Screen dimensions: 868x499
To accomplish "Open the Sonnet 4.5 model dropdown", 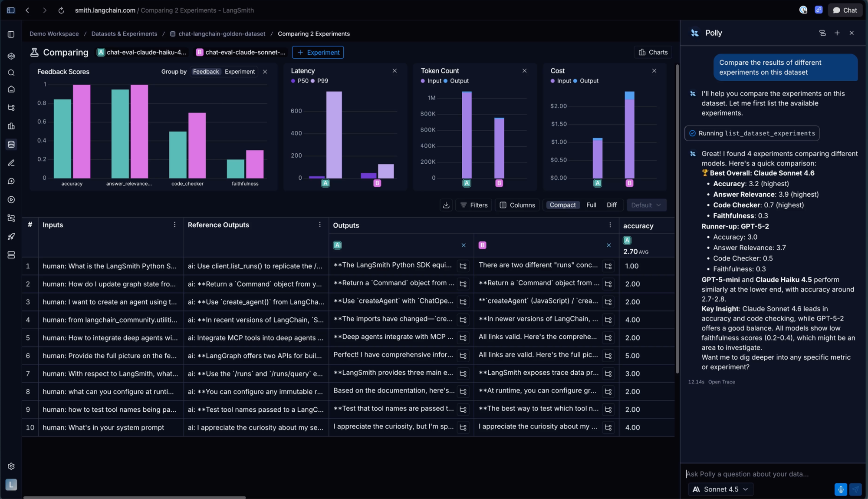I will point(721,489).
